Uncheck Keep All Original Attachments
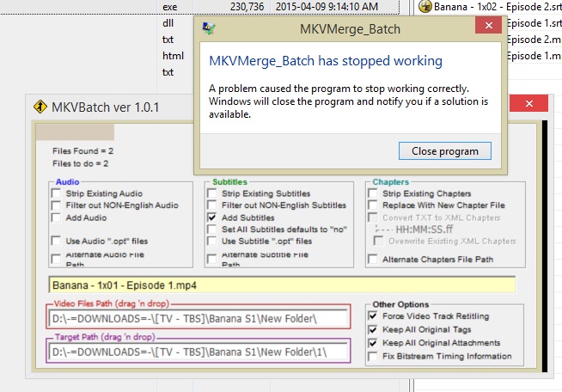 [373, 343]
